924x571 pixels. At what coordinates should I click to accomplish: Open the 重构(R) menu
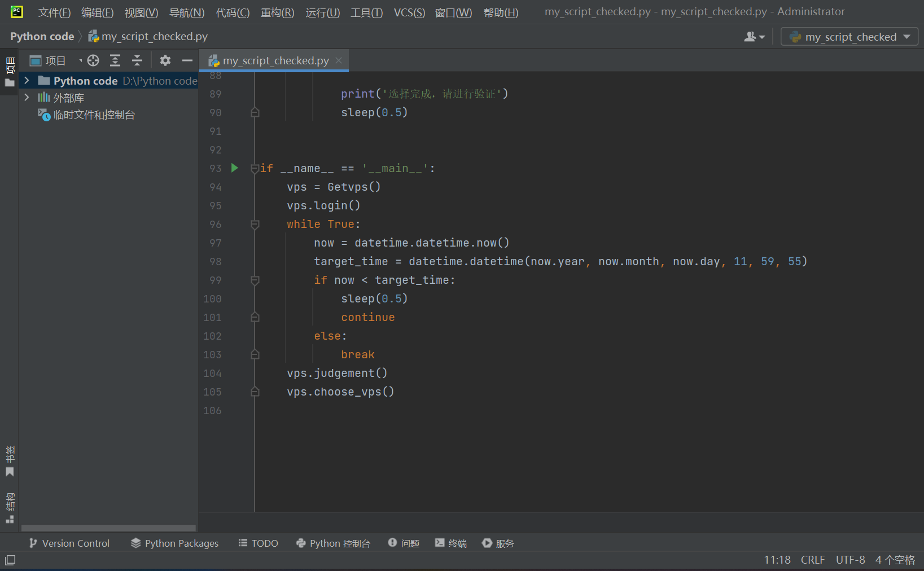277,12
